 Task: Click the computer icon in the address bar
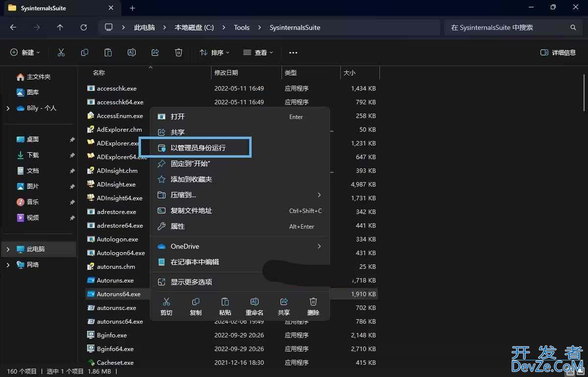(109, 27)
